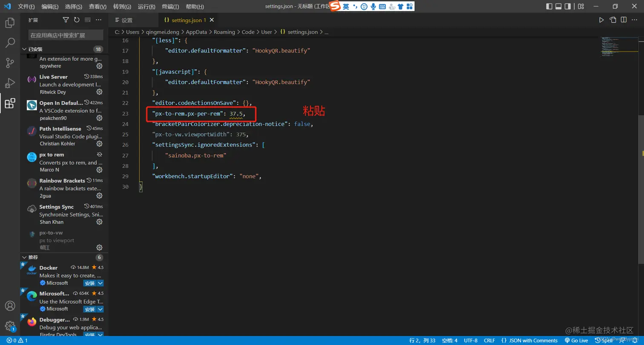This screenshot has width=644, height=345.
Task: Open the 帮助(H) menu
Action: tap(195, 6)
